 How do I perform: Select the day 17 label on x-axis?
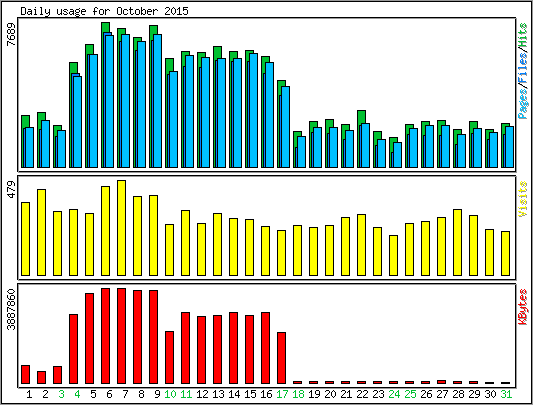[282, 394]
